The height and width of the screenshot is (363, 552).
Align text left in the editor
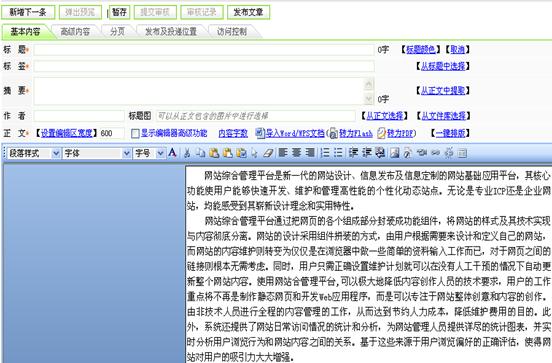click(283, 153)
